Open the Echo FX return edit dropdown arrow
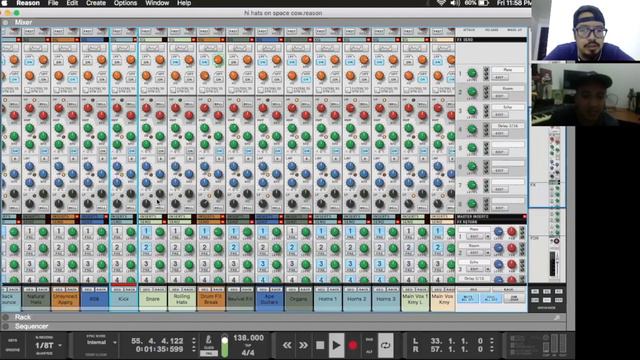The height and width of the screenshot is (360, 640). 487,269
